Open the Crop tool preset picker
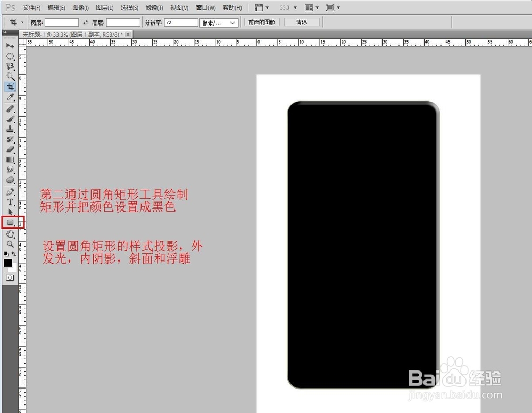 pos(22,22)
